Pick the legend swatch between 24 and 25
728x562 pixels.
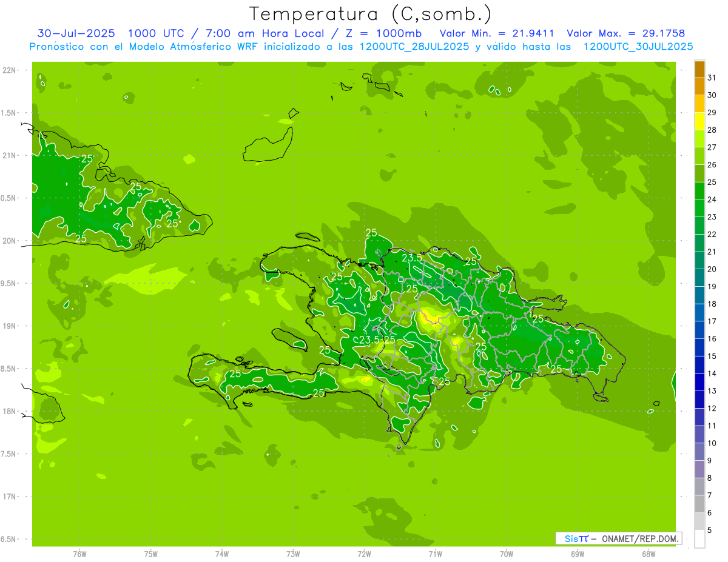pos(699,190)
